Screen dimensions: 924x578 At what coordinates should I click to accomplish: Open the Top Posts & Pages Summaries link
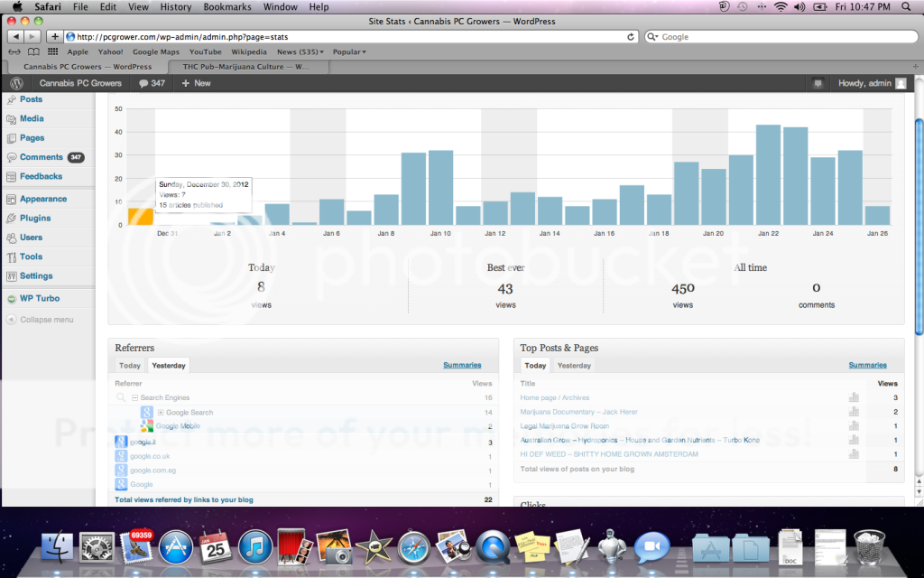[x=867, y=365]
